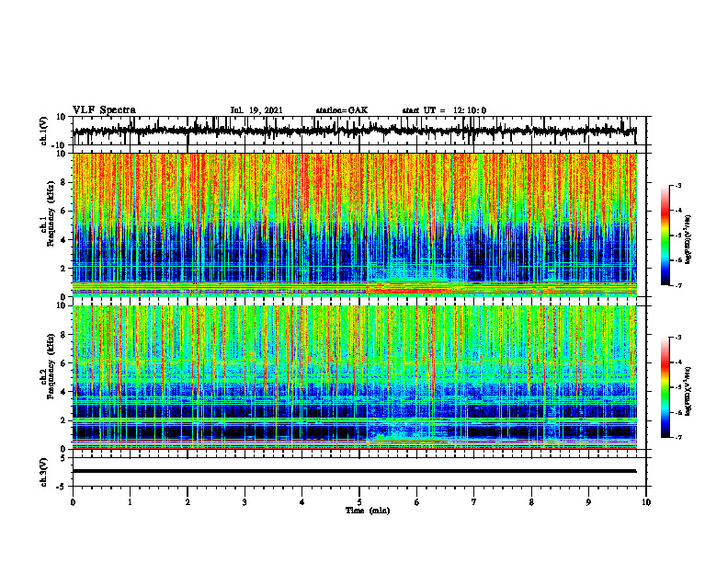Click the ch.1 colorbar 'log(PSD)' label
This screenshot has height=563, width=728.
click(x=688, y=239)
